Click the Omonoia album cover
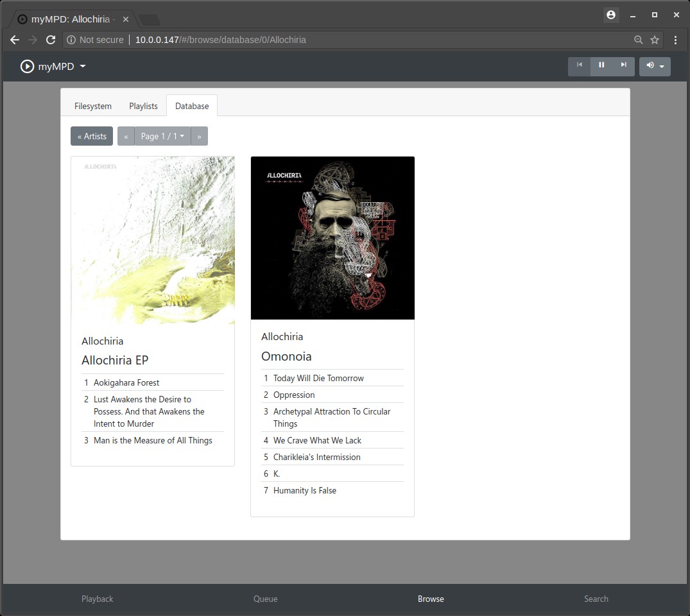Viewport: 690px width, 616px height. tap(332, 238)
